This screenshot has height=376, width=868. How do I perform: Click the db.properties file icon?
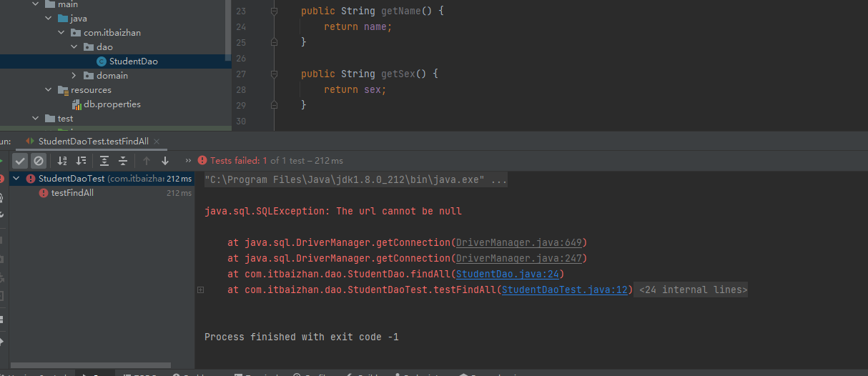76,104
